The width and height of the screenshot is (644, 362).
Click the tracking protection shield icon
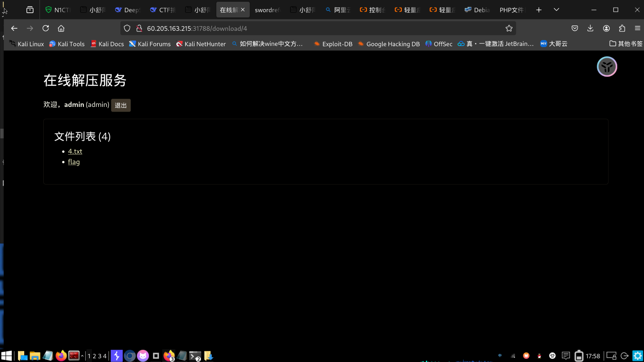coord(127,28)
